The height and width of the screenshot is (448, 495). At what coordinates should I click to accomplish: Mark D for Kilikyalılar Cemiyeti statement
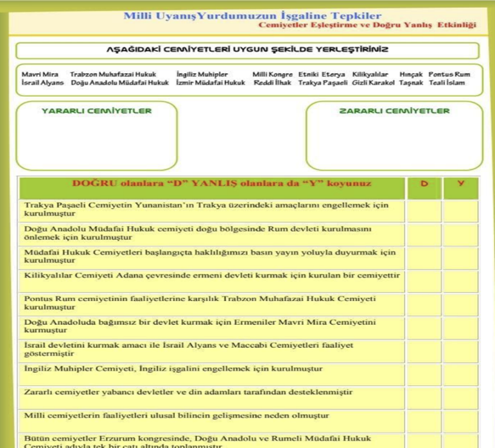tap(424, 281)
